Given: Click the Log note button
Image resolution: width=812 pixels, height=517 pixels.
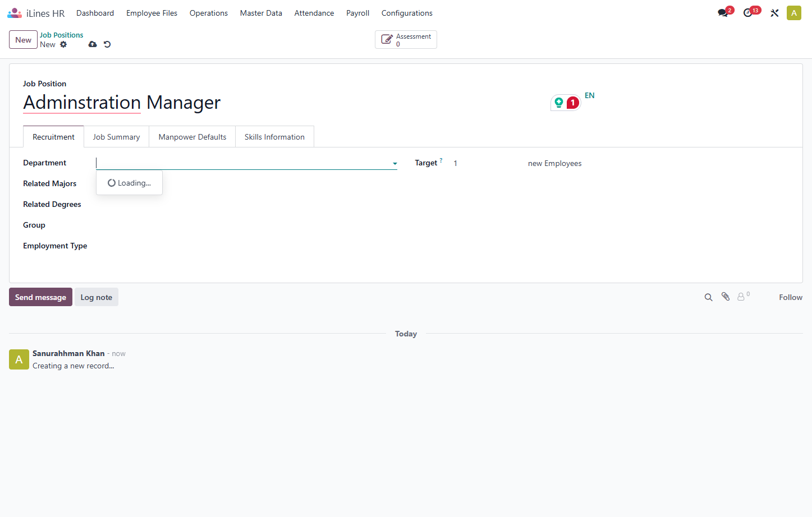Looking at the screenshot, I should (x=97, y=297).
